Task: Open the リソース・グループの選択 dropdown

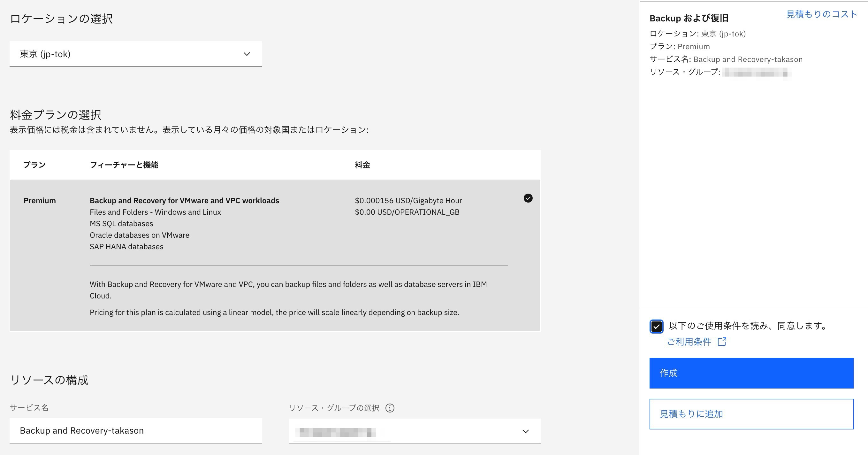Action: 415,431
